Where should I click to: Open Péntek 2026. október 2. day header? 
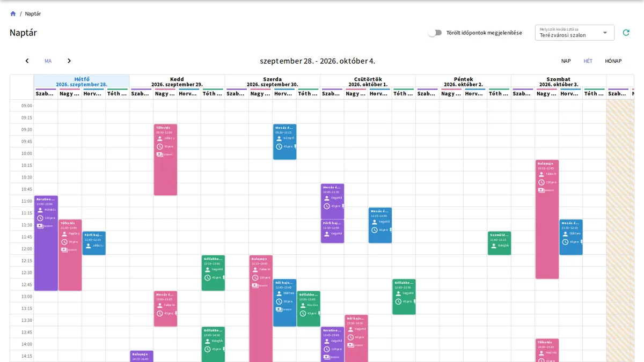tap(463, 82)
